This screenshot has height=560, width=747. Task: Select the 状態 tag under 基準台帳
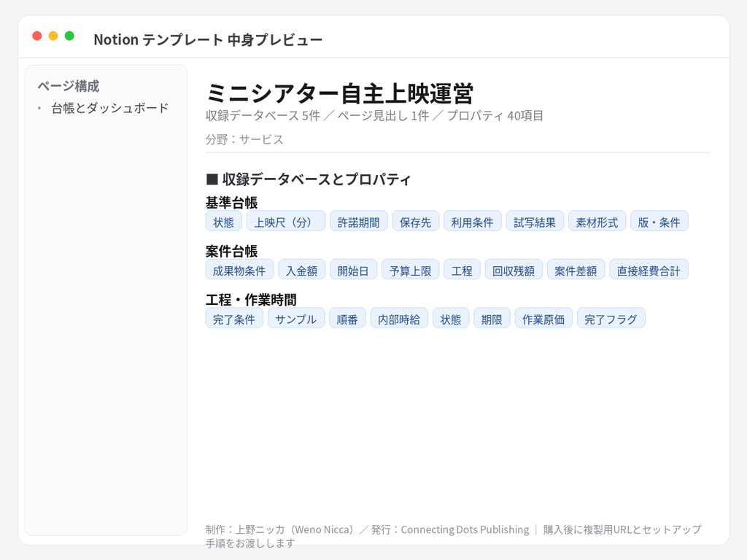pos(223,222)
